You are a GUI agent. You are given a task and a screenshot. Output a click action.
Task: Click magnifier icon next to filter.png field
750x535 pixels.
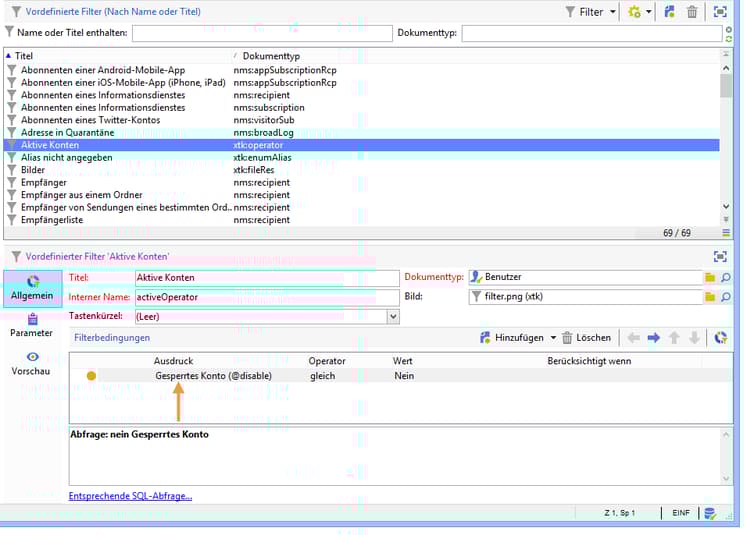pyautogui.click(x=726, y=297)
